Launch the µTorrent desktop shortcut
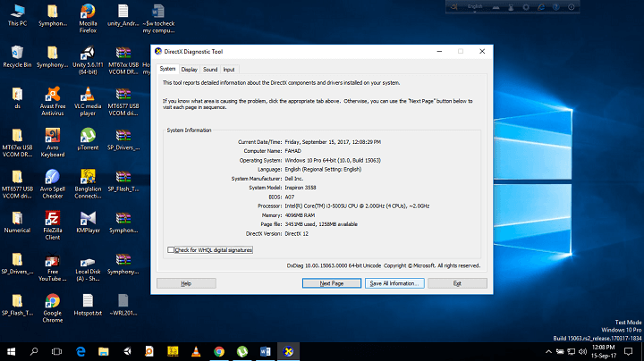 (x=88, y=136)
